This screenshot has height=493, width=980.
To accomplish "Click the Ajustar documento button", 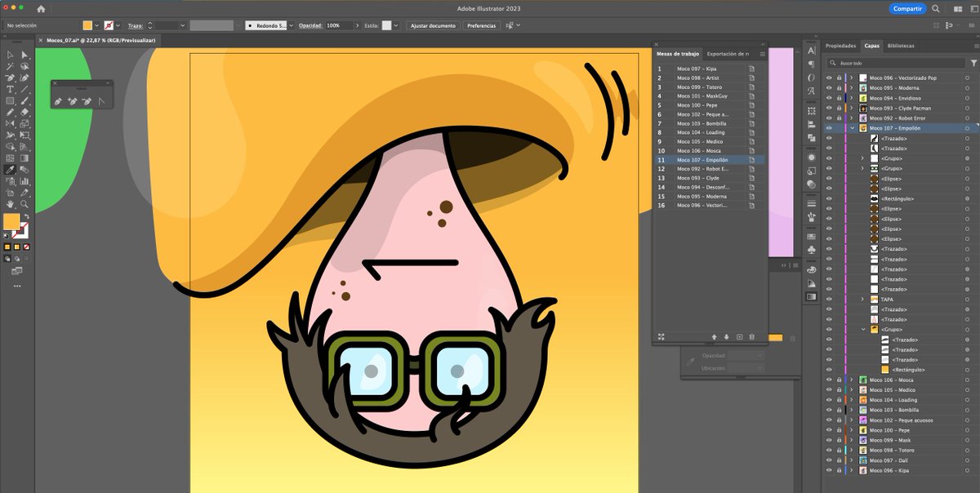I will (x=433, y=25).
